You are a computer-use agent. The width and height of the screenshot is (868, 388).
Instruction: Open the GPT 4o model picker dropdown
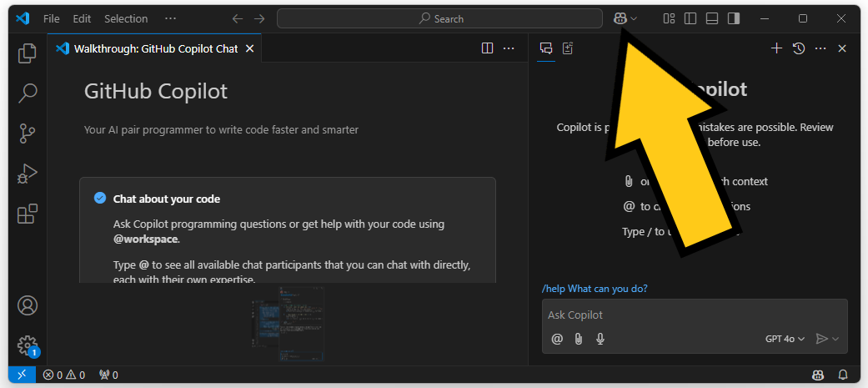point(785,339)
